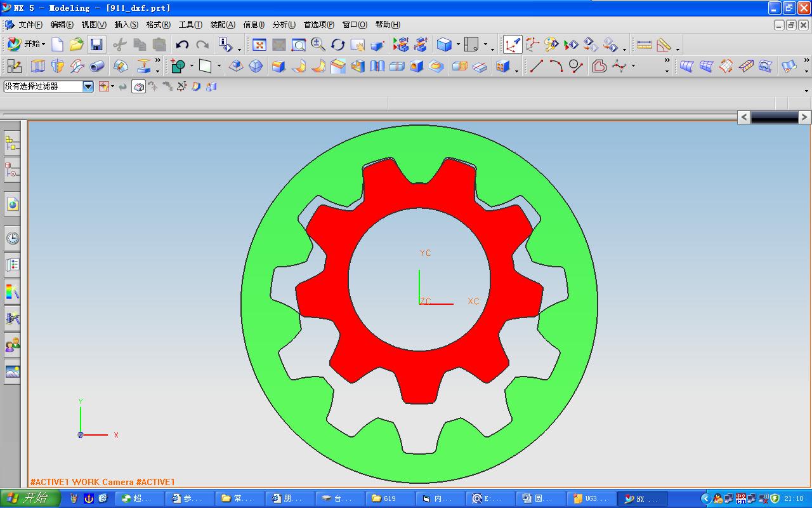Save the part with the floppy icon

pos(96,44)
